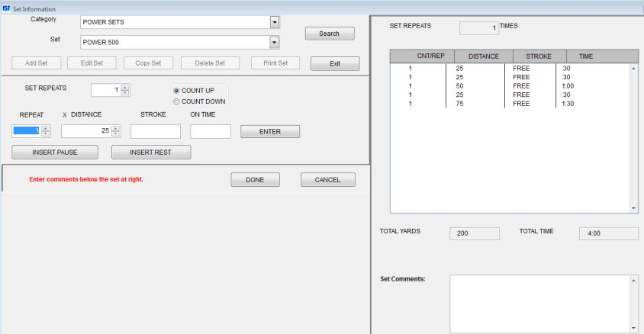
Task: Click the IST application icon in title bar
Action: 6,8
